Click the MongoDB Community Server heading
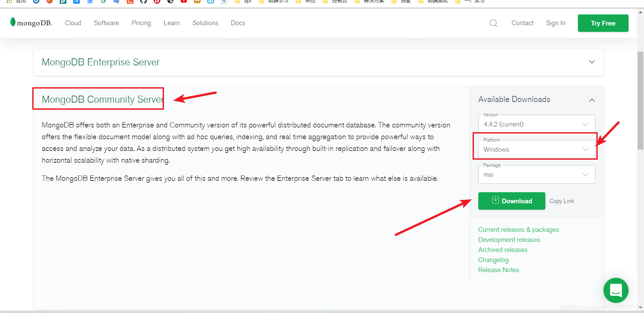Image resolution: width=644 pixels, height=313 pixels. click(102, 99)
